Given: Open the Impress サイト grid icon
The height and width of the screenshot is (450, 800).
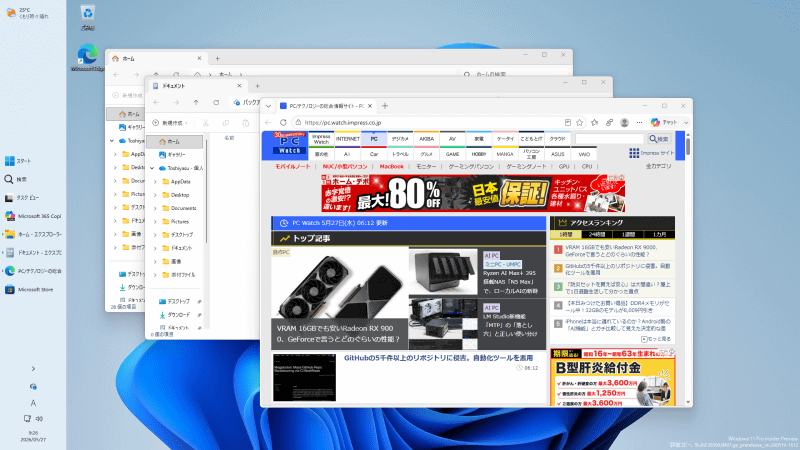Looking at the screenshot, I should pyautogui.click(x=634, y=153).
